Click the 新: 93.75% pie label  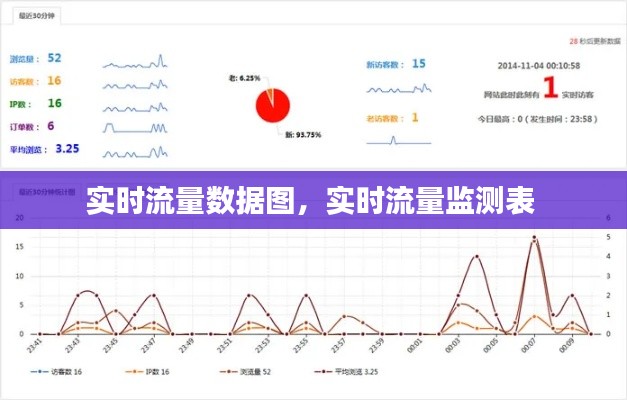pos(302,134)
